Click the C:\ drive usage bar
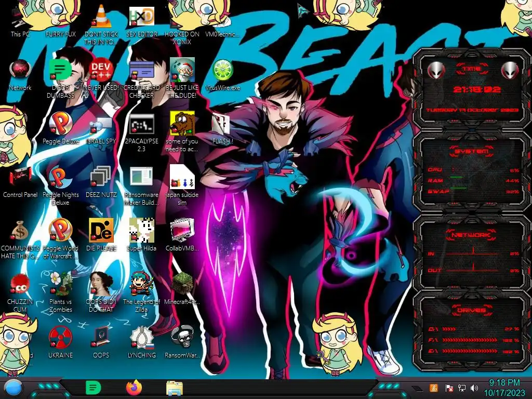Image resolution: width=532 pixels, height=399 pixels. coord(473,329)
